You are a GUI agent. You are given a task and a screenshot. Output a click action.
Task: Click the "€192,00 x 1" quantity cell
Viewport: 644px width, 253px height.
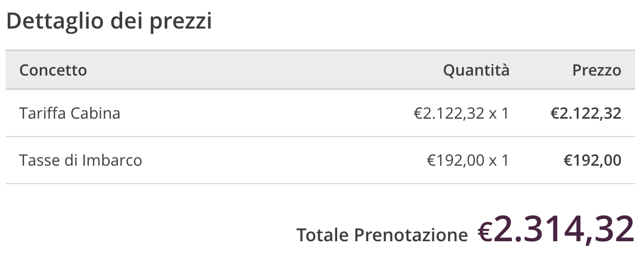pyautogui.click(x=468, y=161)
